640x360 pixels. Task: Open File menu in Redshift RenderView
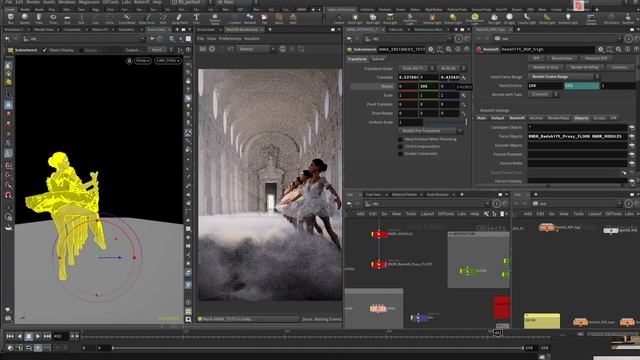coord(200,38)
